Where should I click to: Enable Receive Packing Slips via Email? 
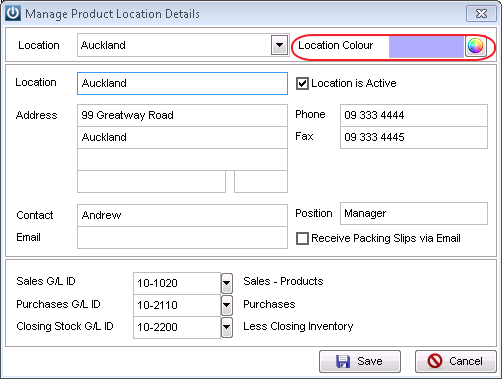302,239
